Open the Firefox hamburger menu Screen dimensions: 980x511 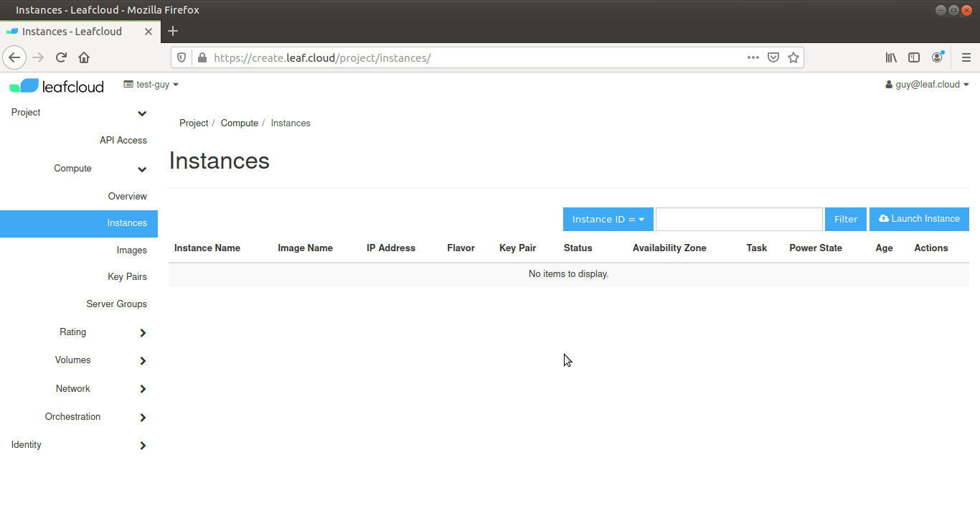point(966,57)
